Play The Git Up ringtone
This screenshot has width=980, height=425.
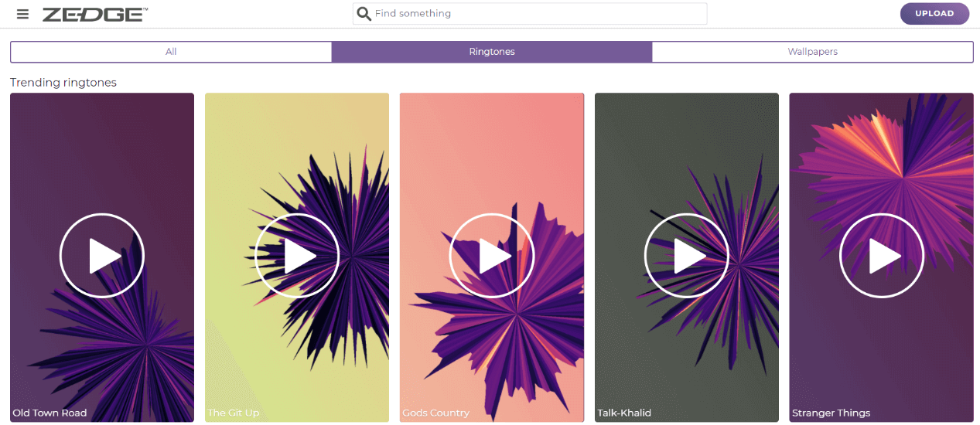[297, 256]
